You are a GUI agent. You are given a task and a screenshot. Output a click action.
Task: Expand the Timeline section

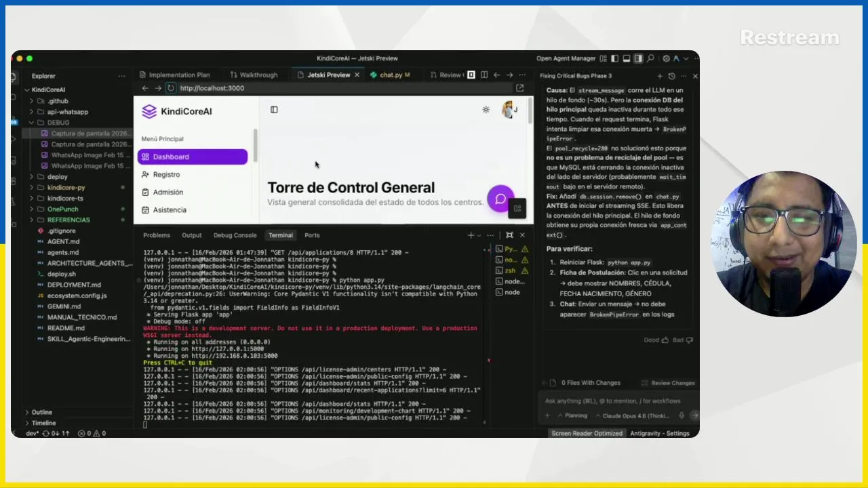pyautogui.click(x=43, y=423)
